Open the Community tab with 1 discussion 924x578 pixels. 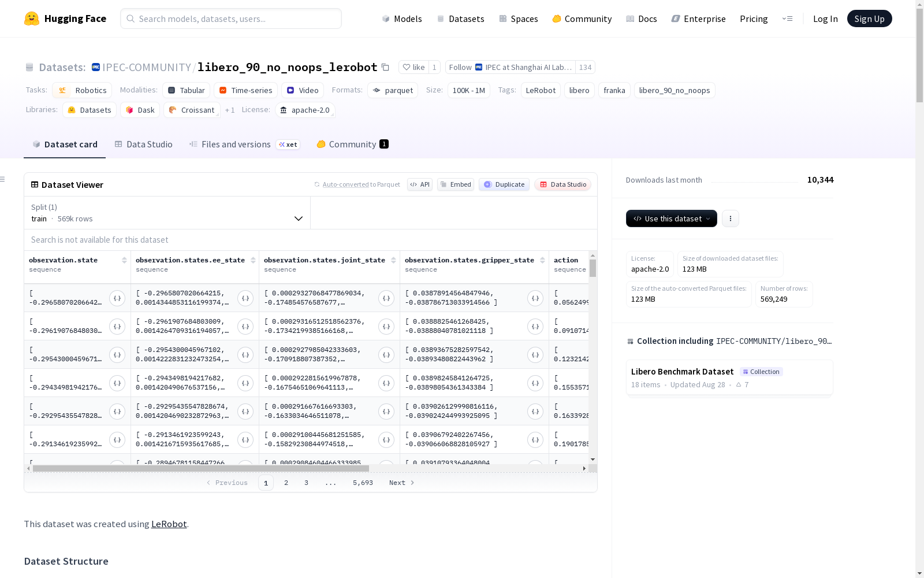[x=352, y=144]
